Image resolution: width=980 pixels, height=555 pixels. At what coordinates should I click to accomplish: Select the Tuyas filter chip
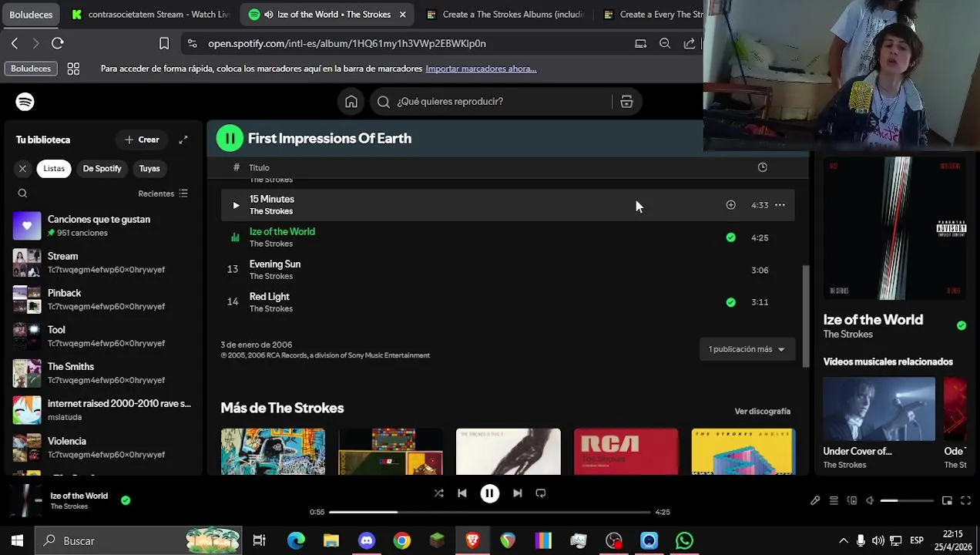[149, 169]
